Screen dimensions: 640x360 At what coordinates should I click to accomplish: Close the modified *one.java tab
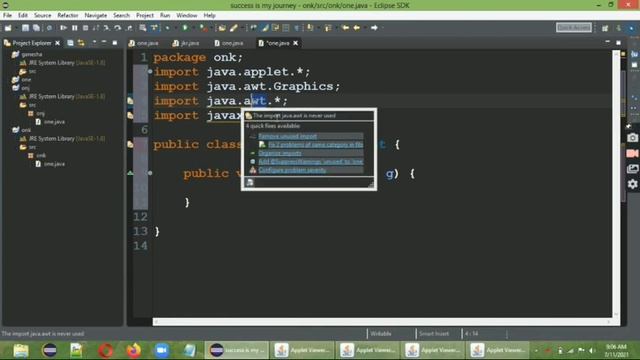coord(296,43)
